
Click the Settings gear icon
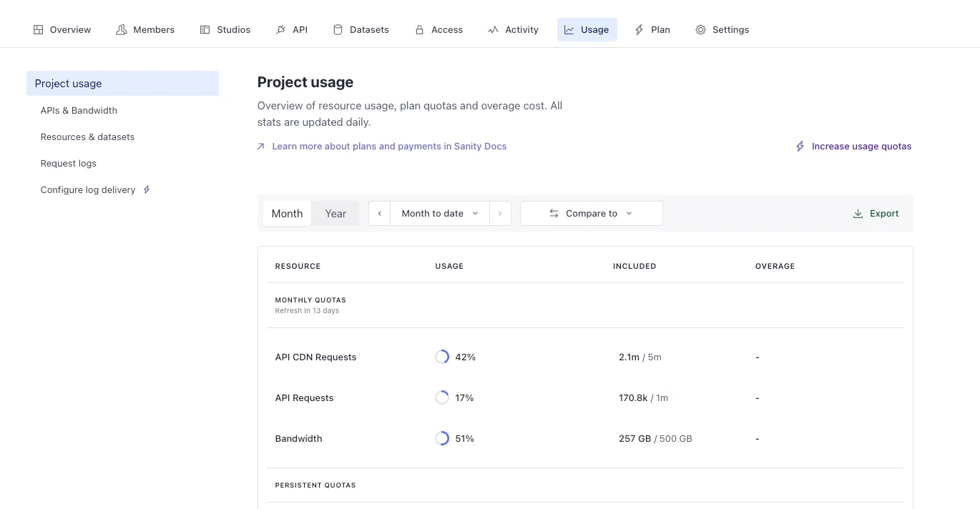[x=700, y=30]
